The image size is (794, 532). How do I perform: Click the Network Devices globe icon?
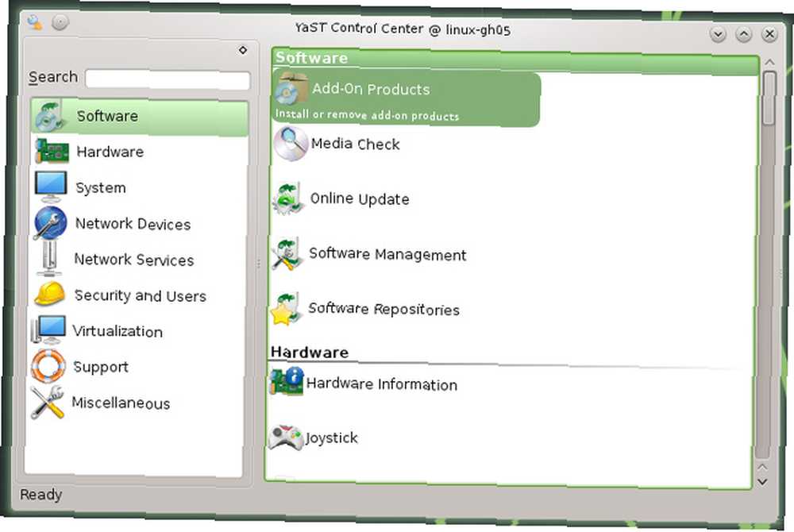point(51,222)
